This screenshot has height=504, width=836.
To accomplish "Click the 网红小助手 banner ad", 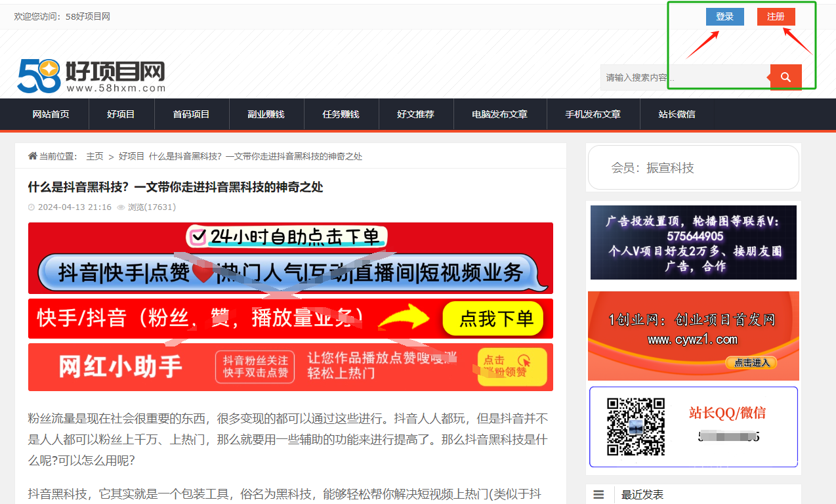I will coord(291,367).
